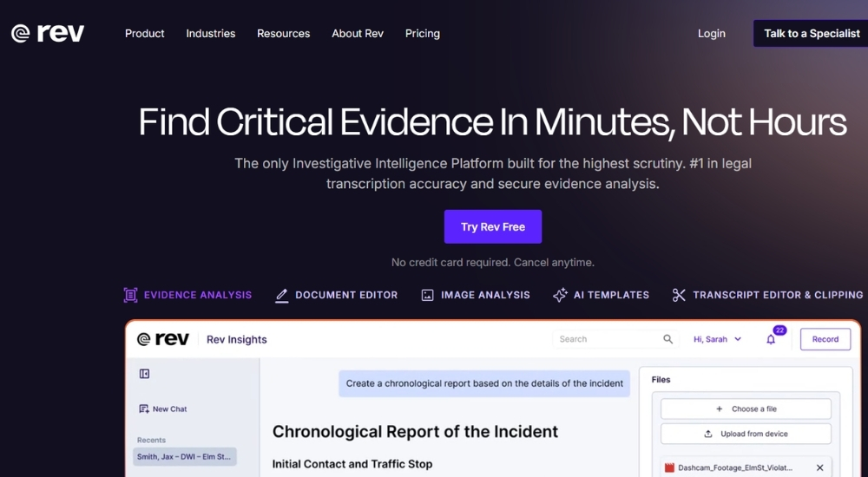Click the Rev logo in the header

coord(48,33)
